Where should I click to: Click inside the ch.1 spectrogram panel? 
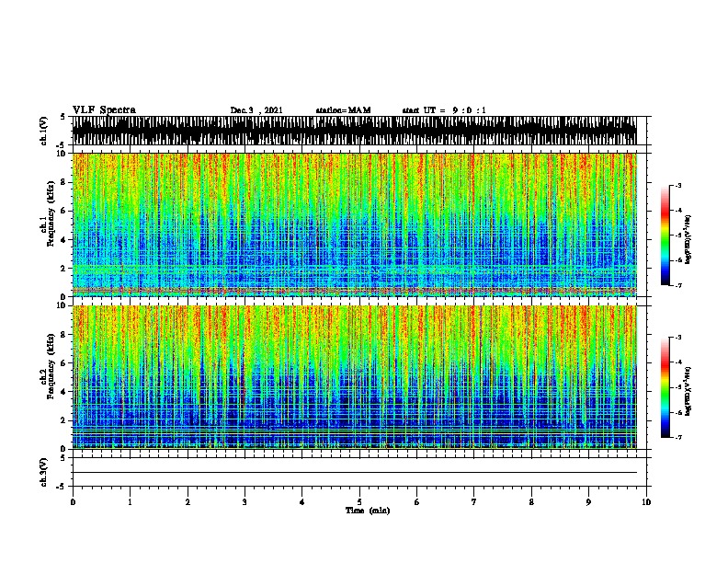[x=354, y=224]
